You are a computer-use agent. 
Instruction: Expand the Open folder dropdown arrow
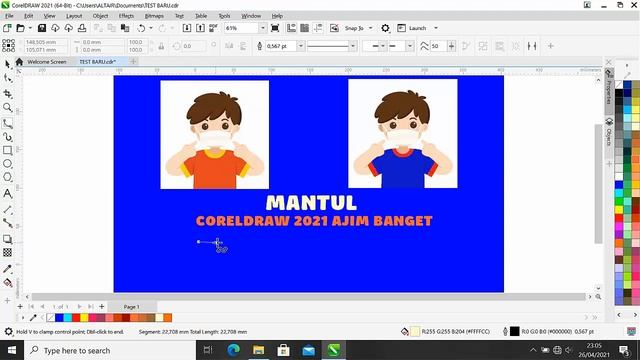point(30,28)
